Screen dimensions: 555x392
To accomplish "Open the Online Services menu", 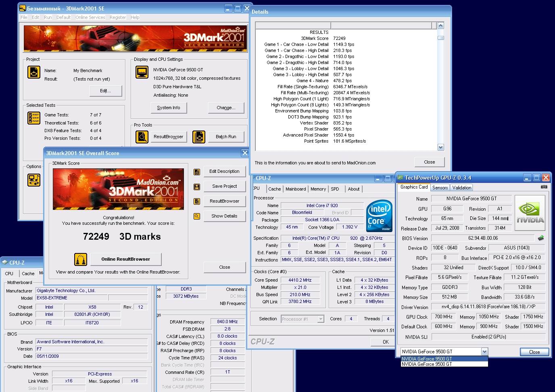I will click(x=90, y=17).
